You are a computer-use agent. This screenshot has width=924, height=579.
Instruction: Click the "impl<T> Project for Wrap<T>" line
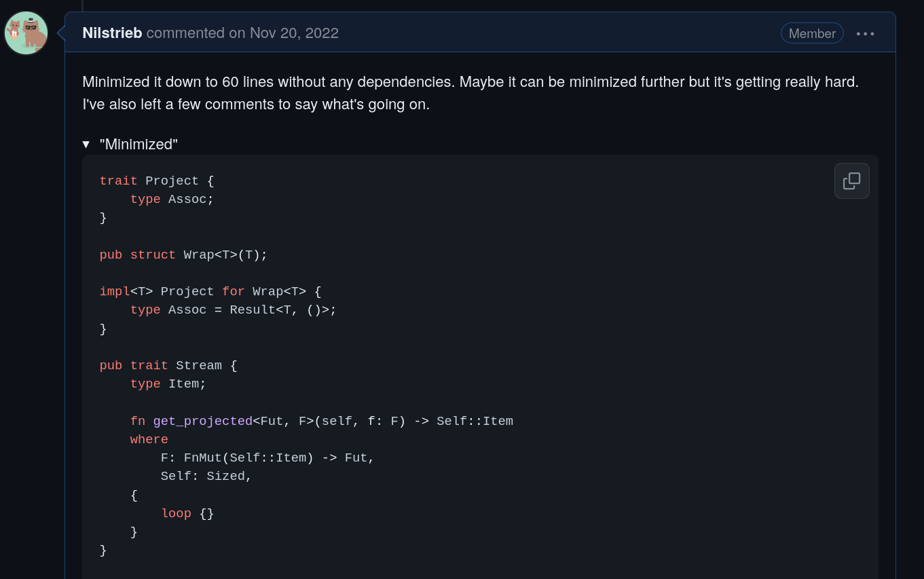(210, 292)
